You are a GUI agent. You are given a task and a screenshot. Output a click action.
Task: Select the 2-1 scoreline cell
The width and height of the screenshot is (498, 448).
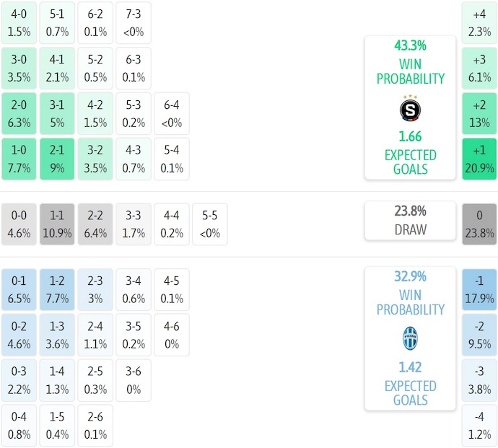click(x=57, y=159)
